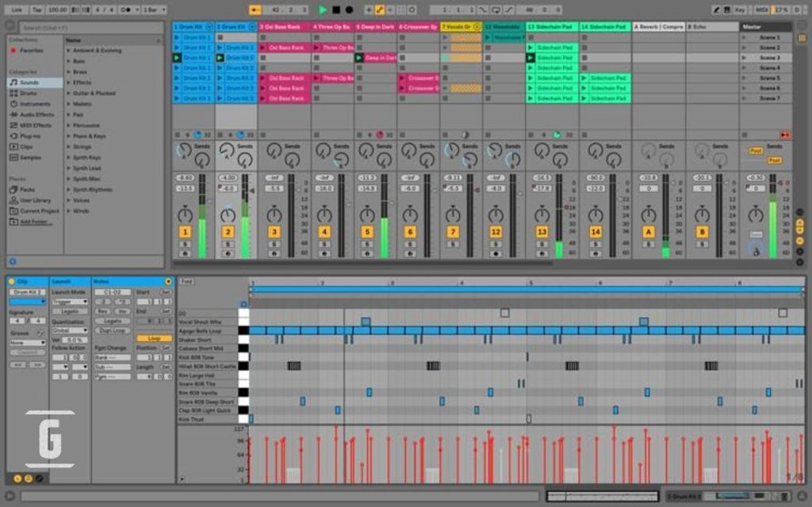The image size is (812, 507).
Task: Toggle the Key map mode button
Action: pos(739,10)
